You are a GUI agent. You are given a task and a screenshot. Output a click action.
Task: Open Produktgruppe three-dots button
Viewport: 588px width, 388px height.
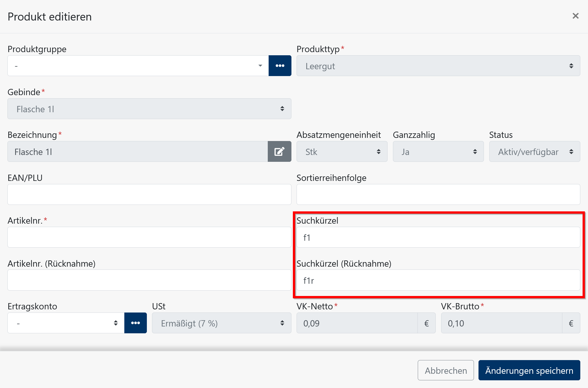(280, 66)
